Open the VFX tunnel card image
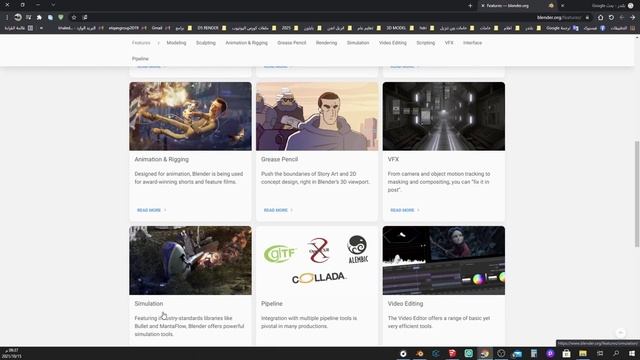640x360 pixels. (x=444, y=116)
